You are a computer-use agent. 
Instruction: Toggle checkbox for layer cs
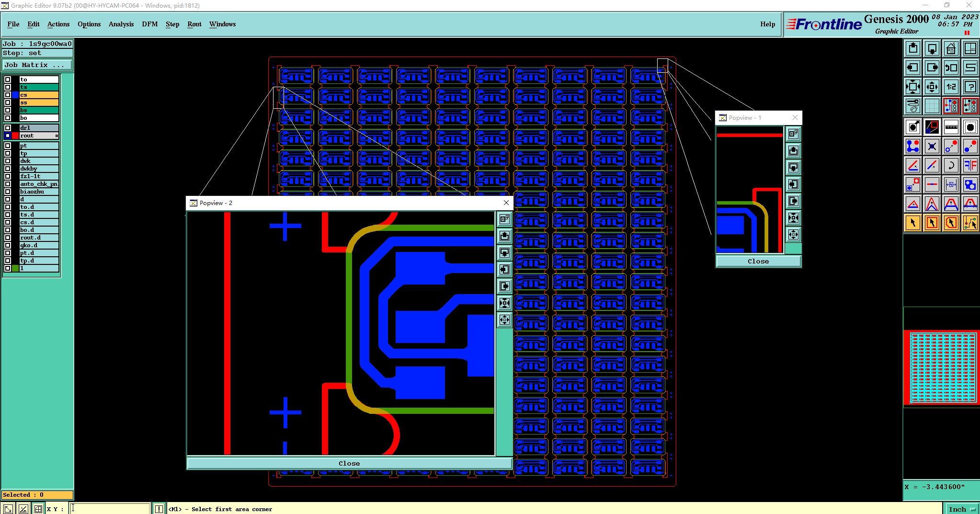point(8,95)
